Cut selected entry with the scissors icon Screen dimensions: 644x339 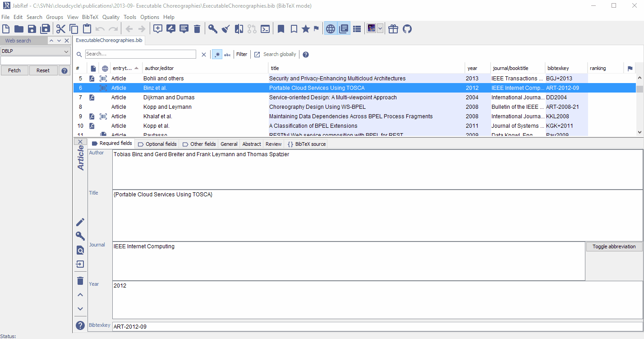tap(60, 28)
